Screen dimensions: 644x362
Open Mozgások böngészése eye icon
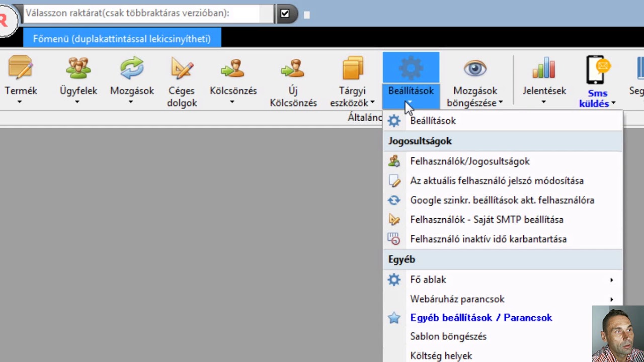[x=475, y=68]
